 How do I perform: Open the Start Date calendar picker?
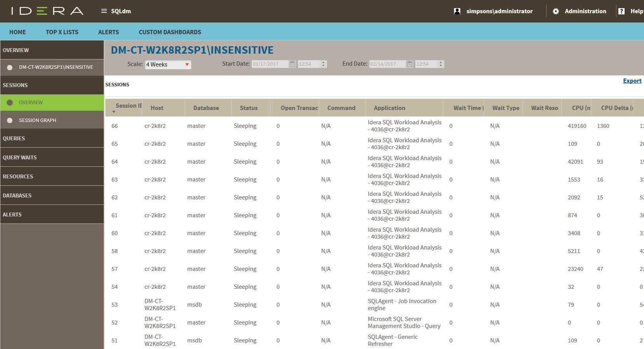pos(292,64)
